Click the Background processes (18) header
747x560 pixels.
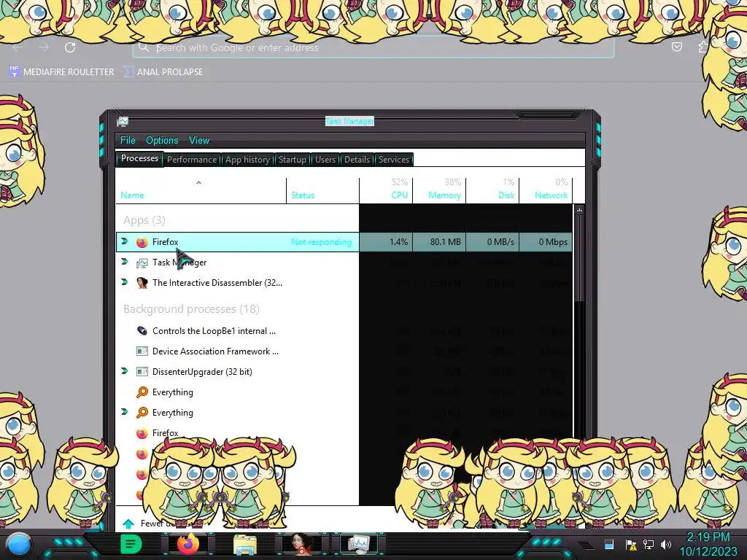point(192,309)
